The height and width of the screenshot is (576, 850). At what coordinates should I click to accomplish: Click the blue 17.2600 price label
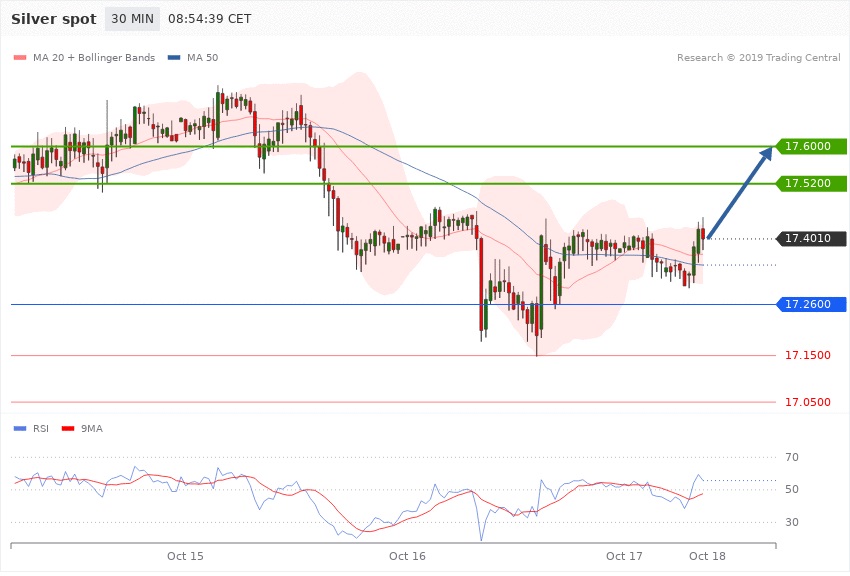[x=808, y=304]
